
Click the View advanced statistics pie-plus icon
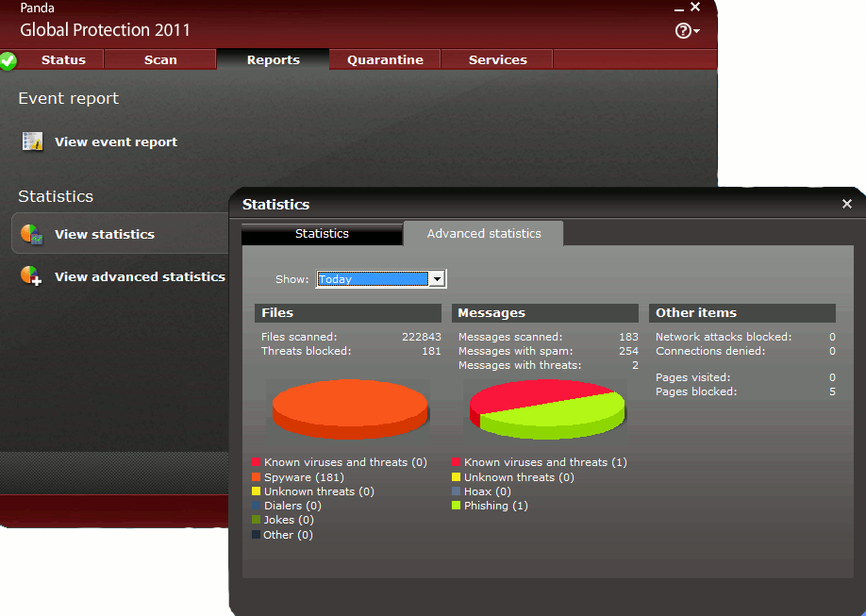31,276
